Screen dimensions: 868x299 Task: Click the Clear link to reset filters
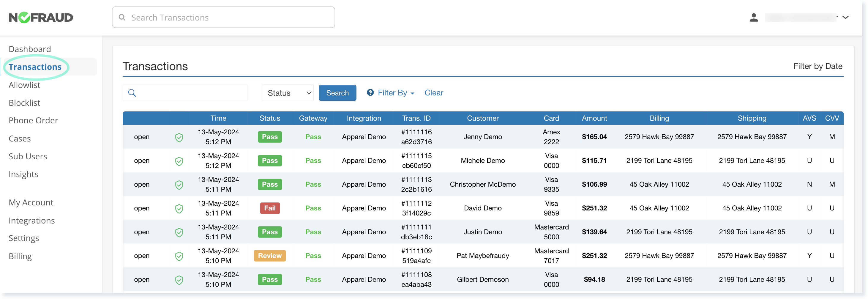[x=434, y=93]
